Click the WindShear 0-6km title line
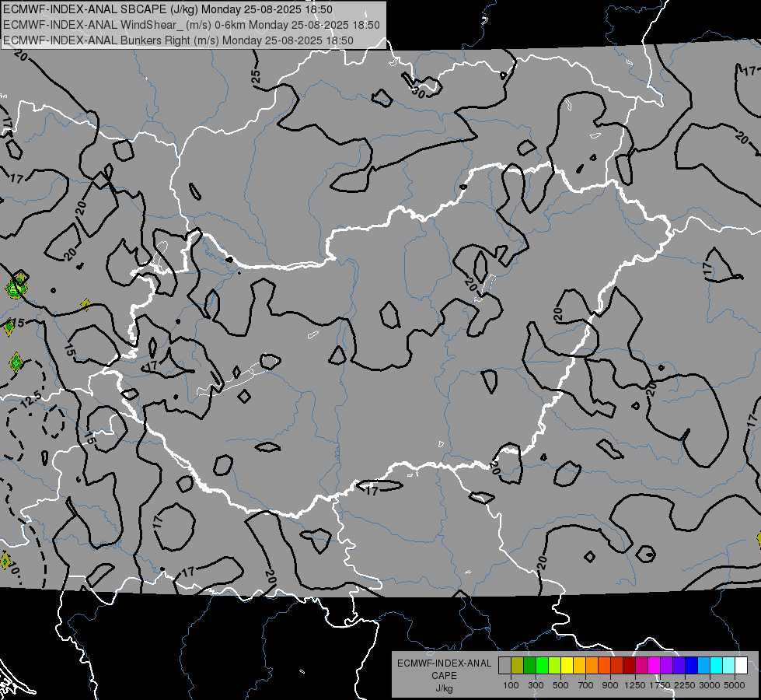Image resolution: width=761 pixels, height=700 pixels. pyautogui.click(x=192, y=25)
